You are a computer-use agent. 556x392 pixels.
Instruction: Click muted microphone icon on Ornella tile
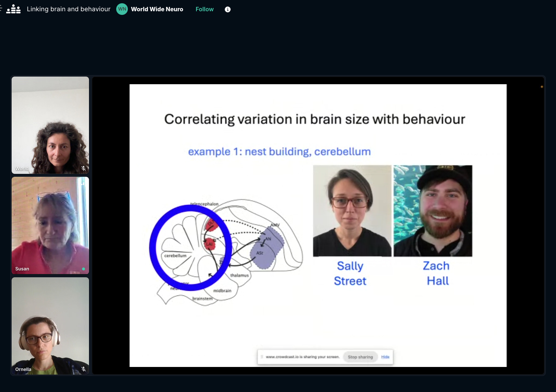tap(84, 369)
